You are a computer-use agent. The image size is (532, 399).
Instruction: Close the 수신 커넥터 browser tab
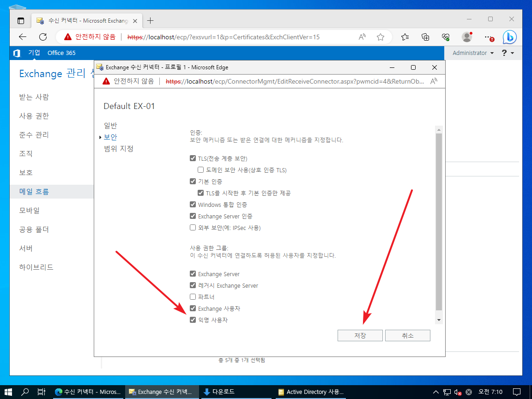pos(135,21)
